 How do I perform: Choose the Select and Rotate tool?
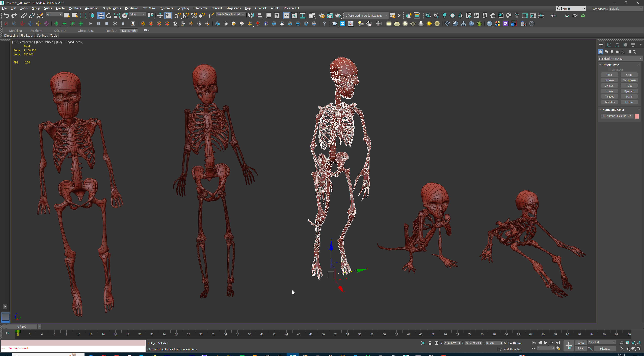(109, 15)
